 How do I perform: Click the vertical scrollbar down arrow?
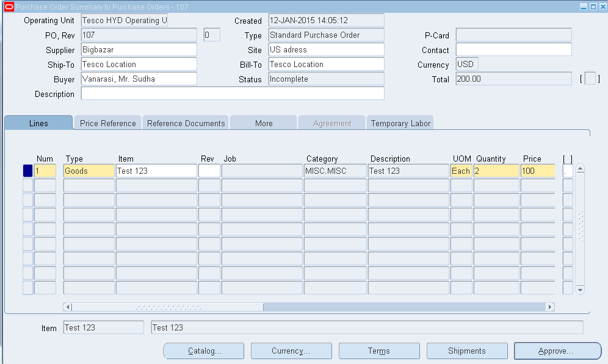coord(580,290)
